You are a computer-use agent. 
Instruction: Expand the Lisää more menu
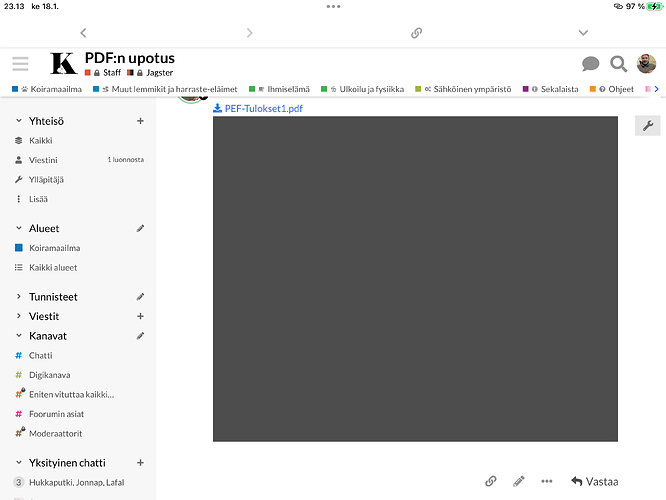coord(38,199)
